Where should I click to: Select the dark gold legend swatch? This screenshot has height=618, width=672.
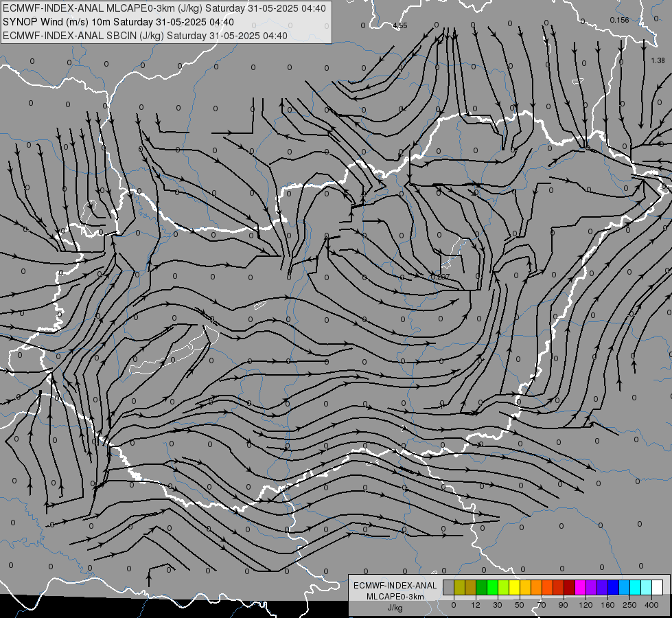point(471,587)
